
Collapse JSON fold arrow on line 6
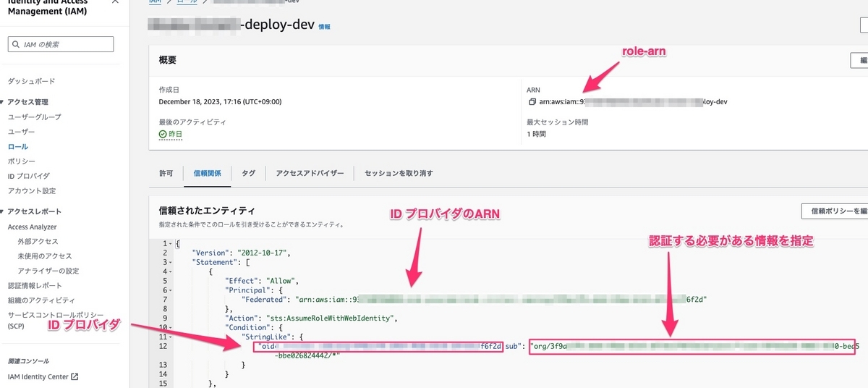(x=171, y=290)
